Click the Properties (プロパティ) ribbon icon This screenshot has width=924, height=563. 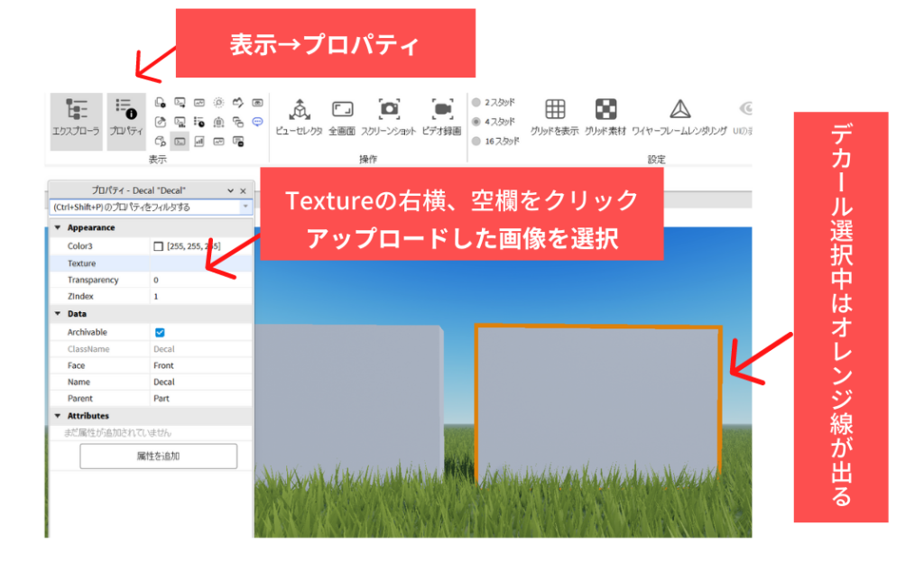tap(126, 116)
